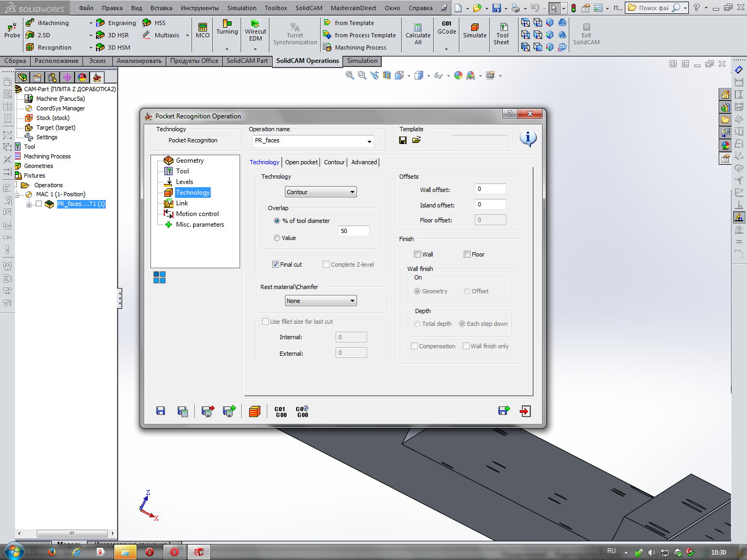Select the Engraving operation

(116, 23)
